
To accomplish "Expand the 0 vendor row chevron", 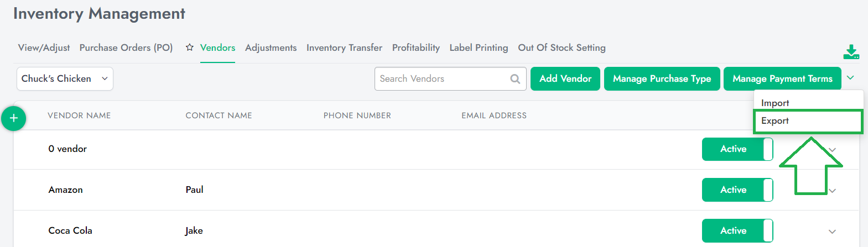I will pyautogui.click(x=833, y=150).
